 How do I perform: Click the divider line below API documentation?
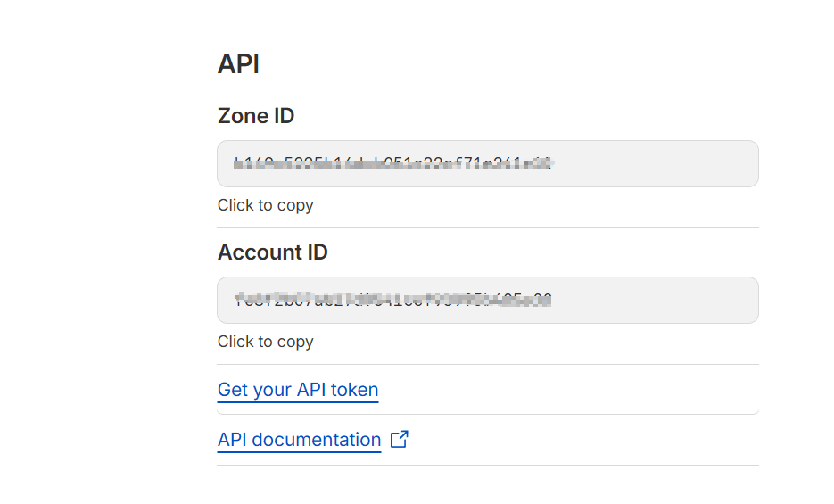tap(487, 465)
